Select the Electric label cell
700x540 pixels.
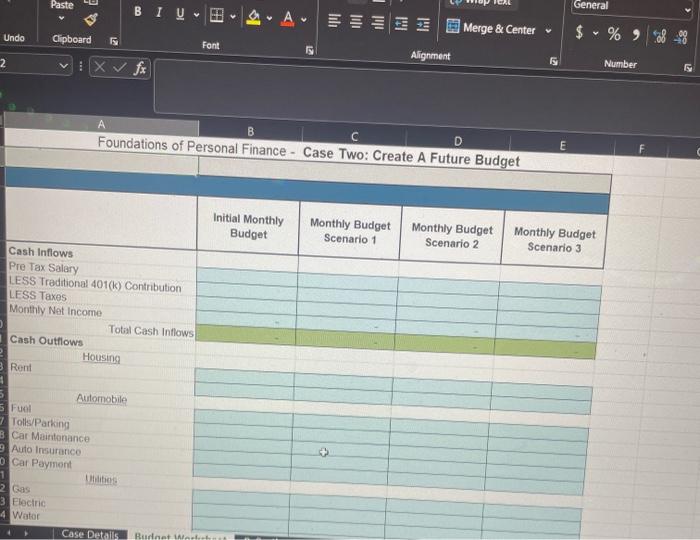[x=29, y=503]
